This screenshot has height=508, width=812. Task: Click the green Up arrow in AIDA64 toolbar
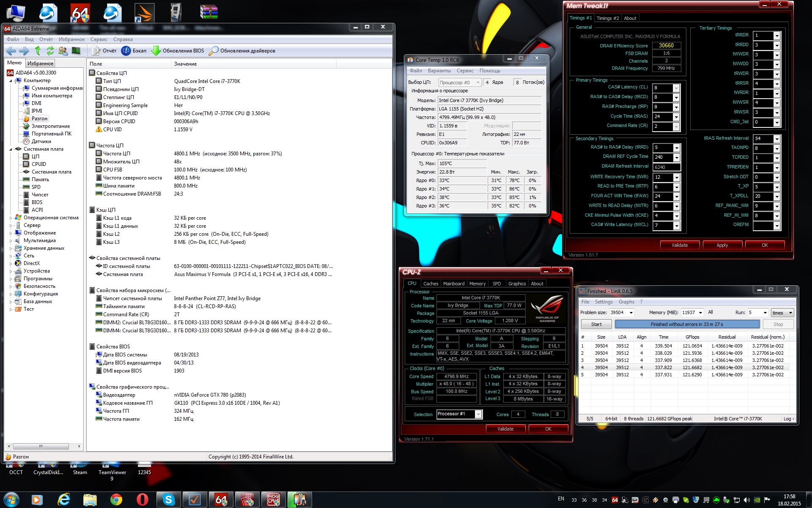(x=38, y=51)
